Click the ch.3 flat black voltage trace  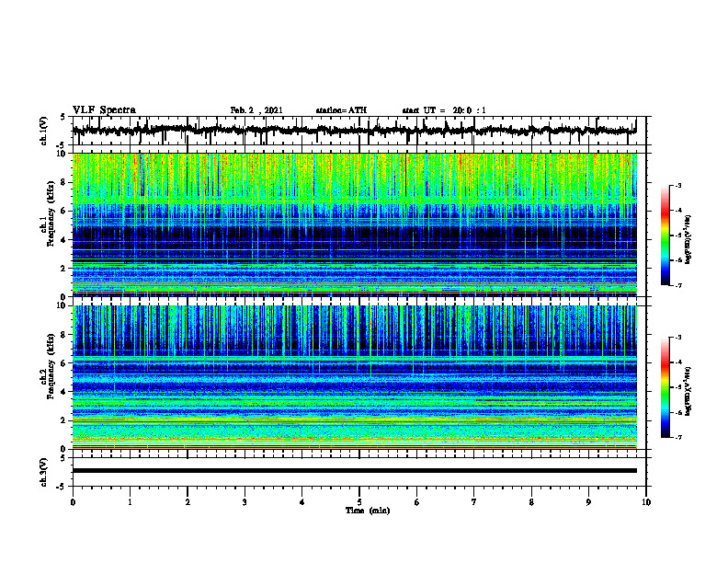coord(355,471)
